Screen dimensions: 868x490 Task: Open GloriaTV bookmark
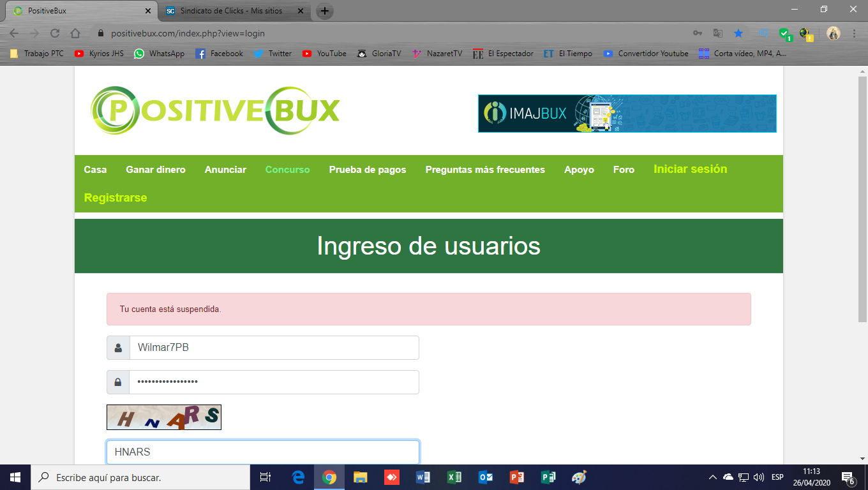[x=379, y=54]
